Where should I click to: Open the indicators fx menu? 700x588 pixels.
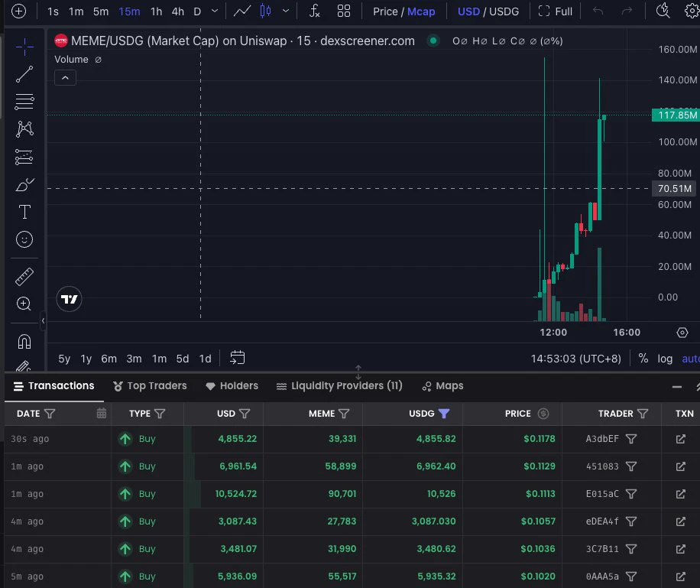pyautogui.click(x=315, y=11)
